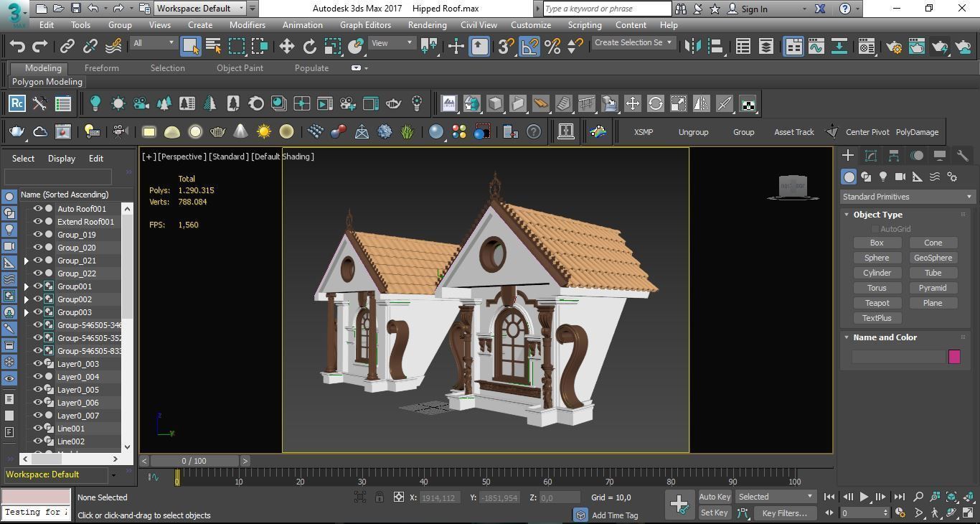Viewport: 980px width, 524px height.
Task: Expand the Group003 tree node
Action: point(27,312)
